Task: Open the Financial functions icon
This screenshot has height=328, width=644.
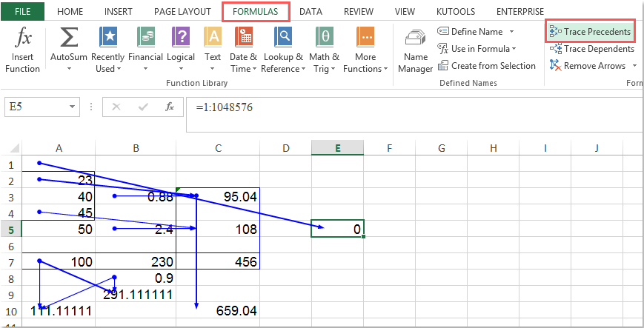Action: [145, 37]
